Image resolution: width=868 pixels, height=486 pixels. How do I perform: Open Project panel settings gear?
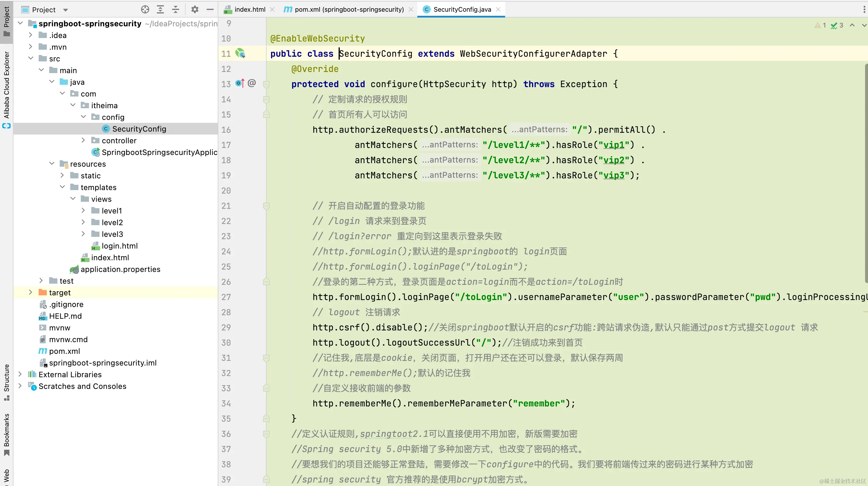coord(195,9)
